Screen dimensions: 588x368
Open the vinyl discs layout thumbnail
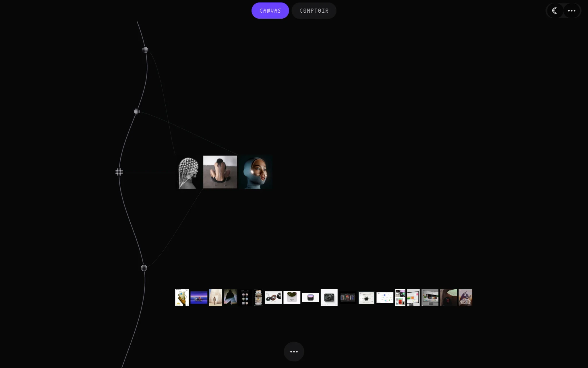click(273, 298)
